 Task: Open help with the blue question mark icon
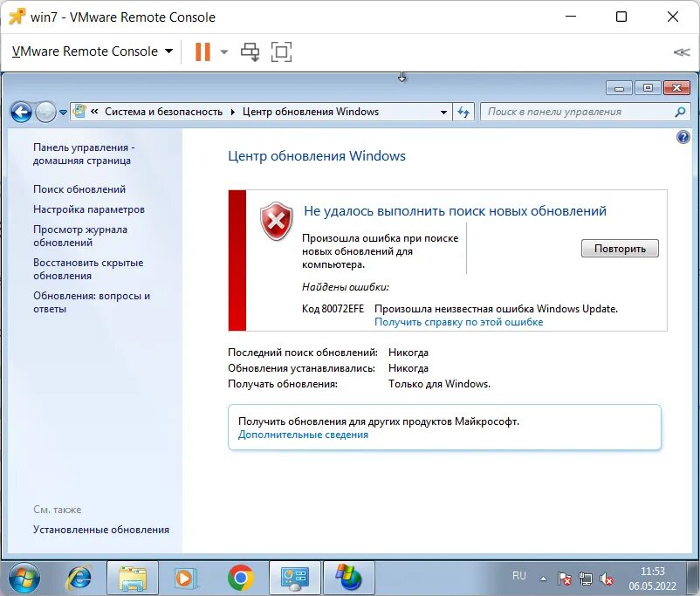point(683,137)
